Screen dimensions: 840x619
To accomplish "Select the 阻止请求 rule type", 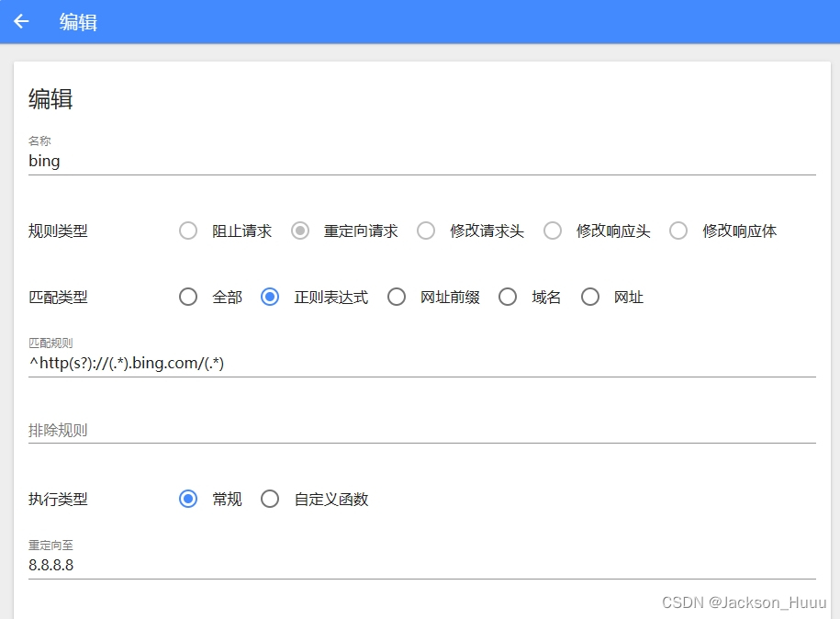I will pyautogui.click(x=188, y=231).
